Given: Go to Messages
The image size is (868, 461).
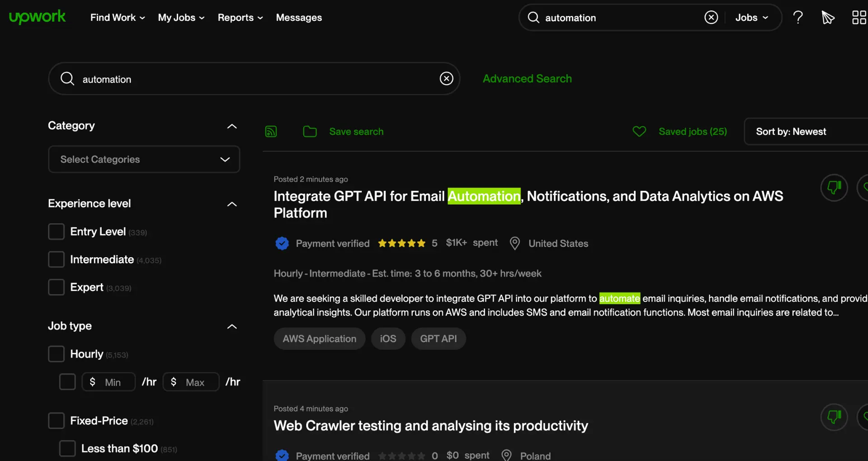Looking at the screenshot, I should pos(299,18).
